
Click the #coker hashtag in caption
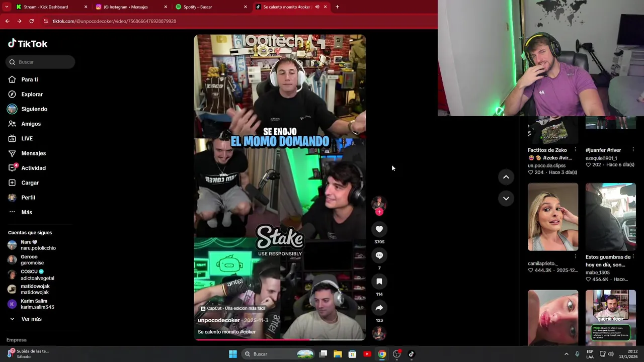(x=248, y=332)
